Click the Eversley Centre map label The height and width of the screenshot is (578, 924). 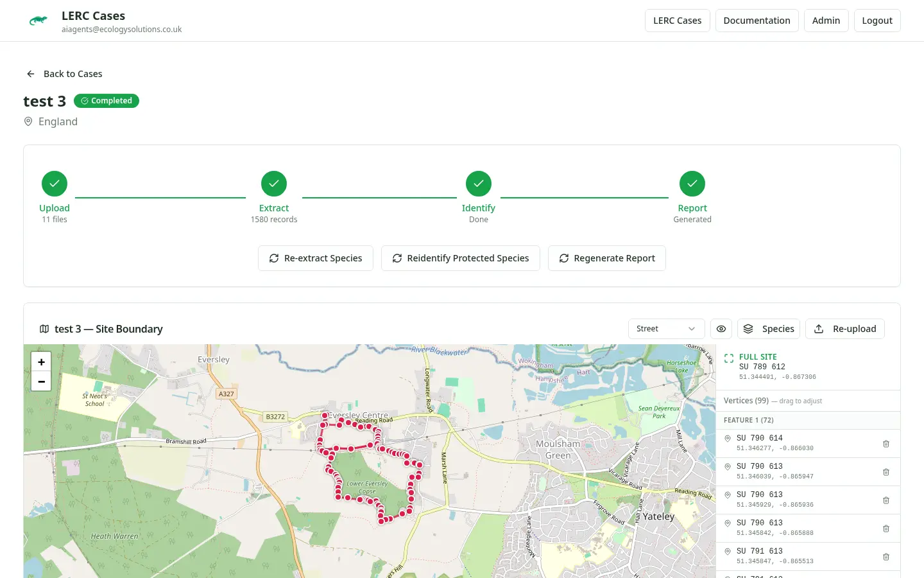359,416
